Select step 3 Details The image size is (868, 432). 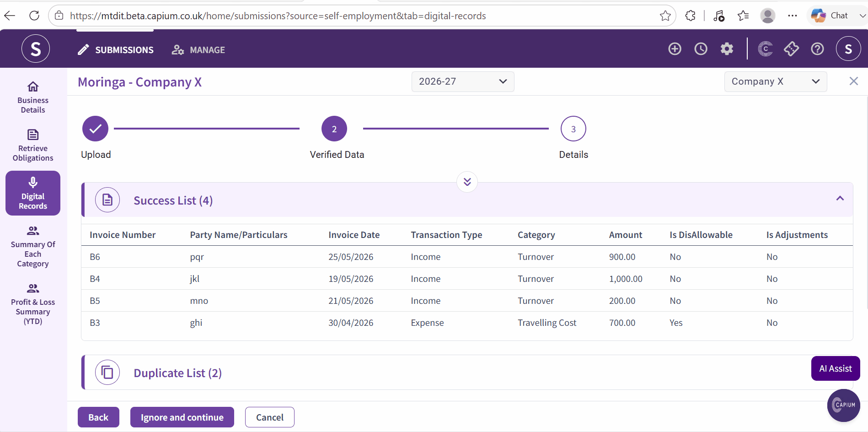pyautogui.click(x=573, y=129)
